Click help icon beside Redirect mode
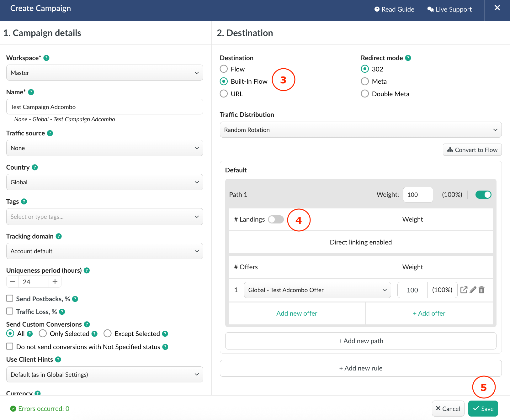This screenshot has width=510, height=420. click(408, 58)
